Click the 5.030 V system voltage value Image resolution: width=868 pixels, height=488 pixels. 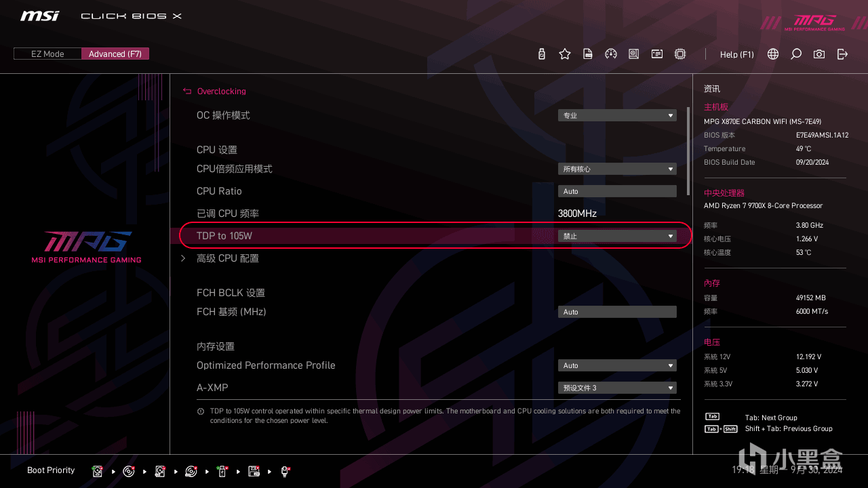pos(807,370)
